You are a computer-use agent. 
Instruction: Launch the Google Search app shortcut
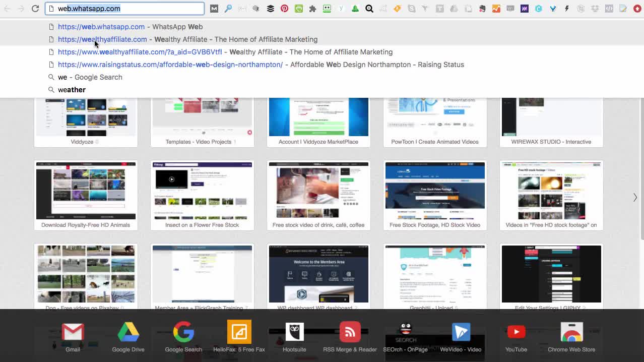pyautogui.click(x=183, y=337)
